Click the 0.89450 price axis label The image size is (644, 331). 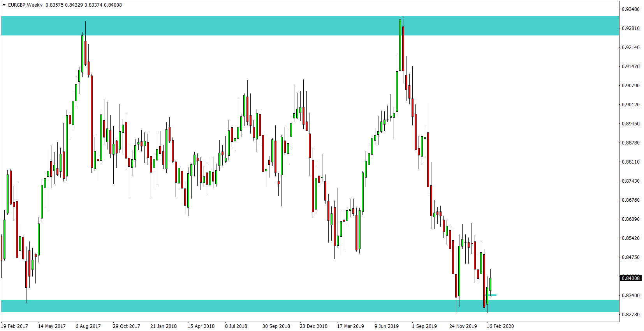pyautogui.click(x=630, y=123)
